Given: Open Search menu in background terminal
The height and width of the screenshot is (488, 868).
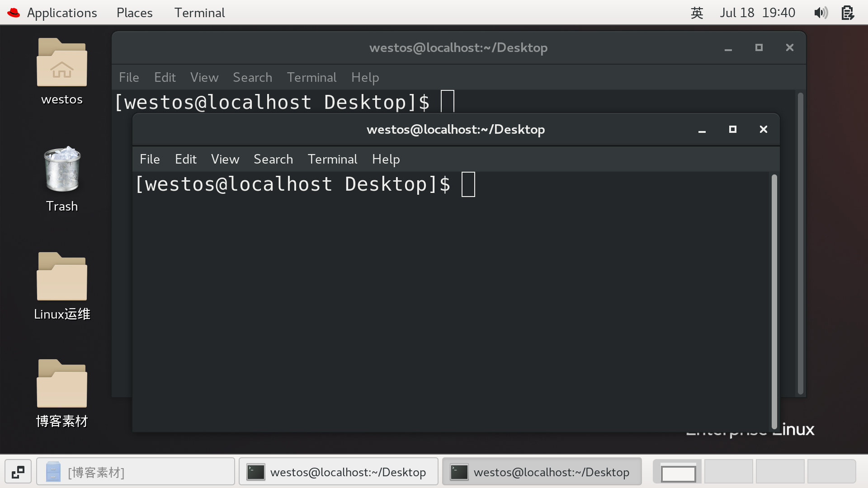Looking at the screenshot, I should click(x=253, y=77).
